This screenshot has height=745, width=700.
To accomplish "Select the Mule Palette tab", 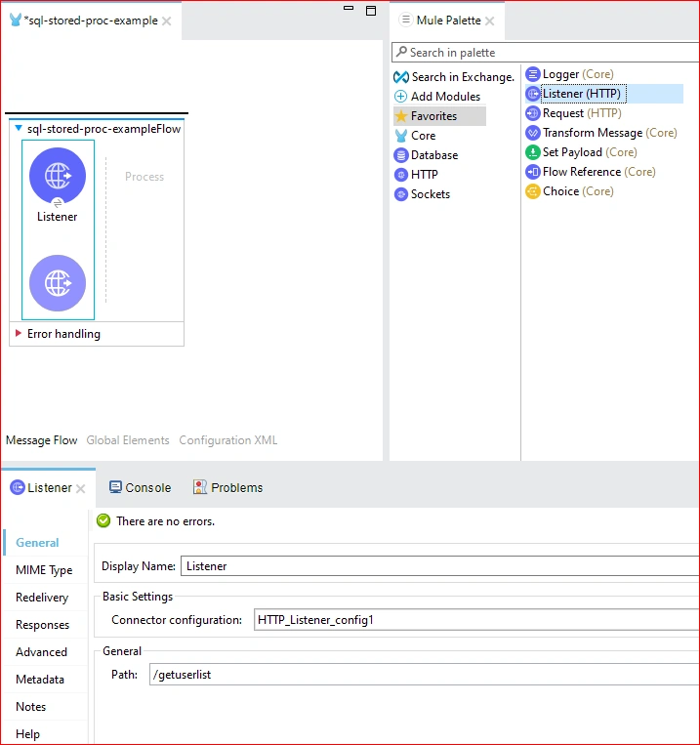I will [448, 21].
